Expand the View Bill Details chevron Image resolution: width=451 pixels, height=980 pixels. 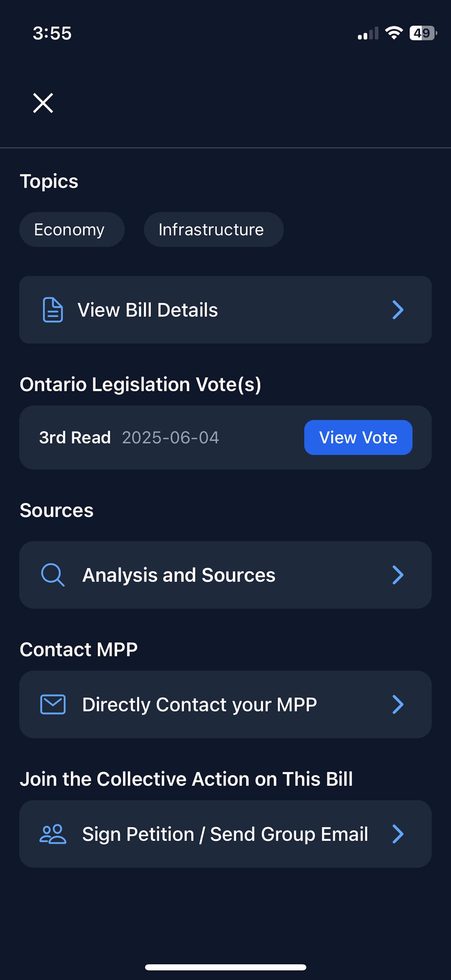[x=398, y=310]
